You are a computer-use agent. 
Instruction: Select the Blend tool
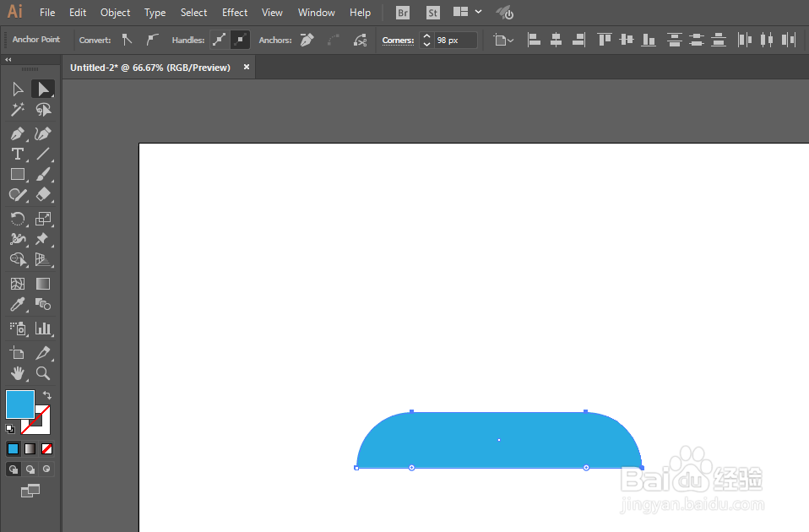coord(43,305)
